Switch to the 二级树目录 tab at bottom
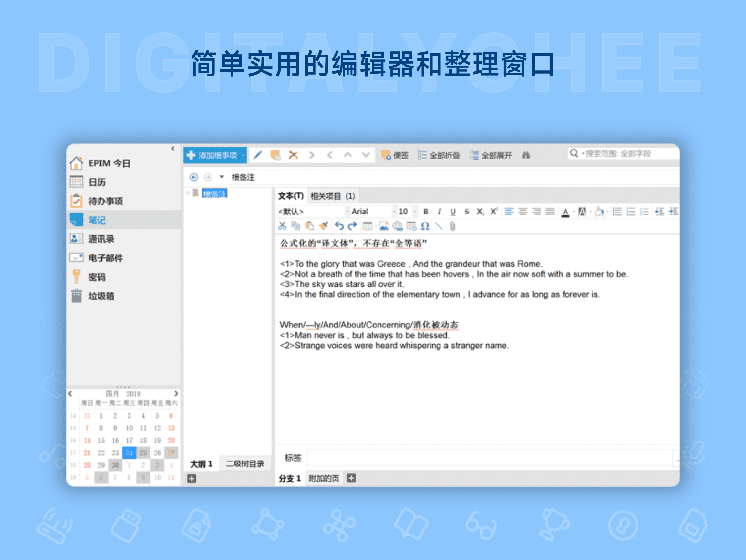746x560 pixels. pyautogui.click(x=245, y=463)
